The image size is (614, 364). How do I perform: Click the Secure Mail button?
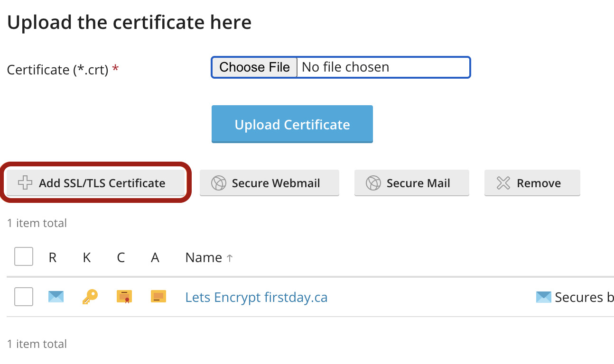[x=412, y=183]
